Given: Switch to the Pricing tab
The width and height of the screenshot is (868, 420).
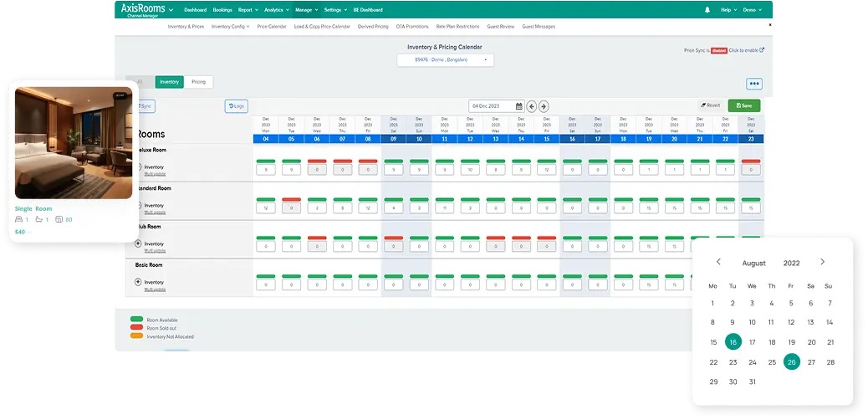Looking at the screenshot, I should point(198,82).
